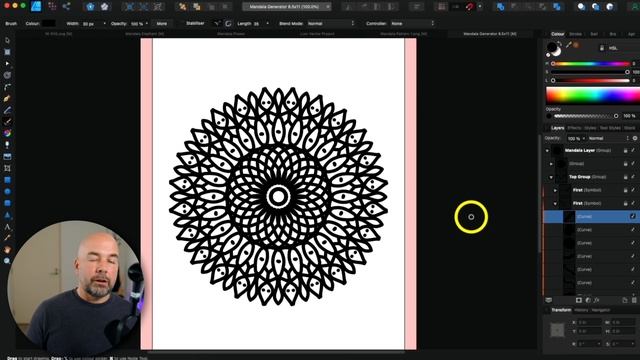Image resolution: width=640 pixels, height=360 pixels.
Task: Select the Fill (colour wheel) tool
Action: click(7, 133)
